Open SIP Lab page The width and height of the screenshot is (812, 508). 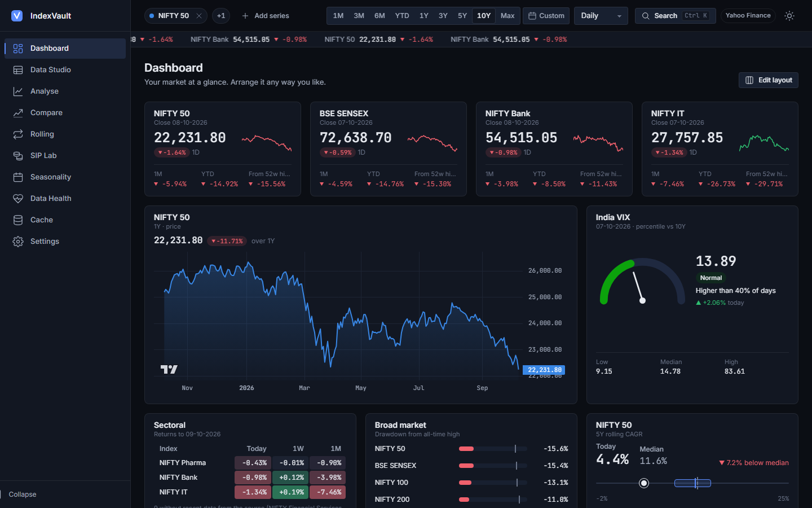point(65,156)
